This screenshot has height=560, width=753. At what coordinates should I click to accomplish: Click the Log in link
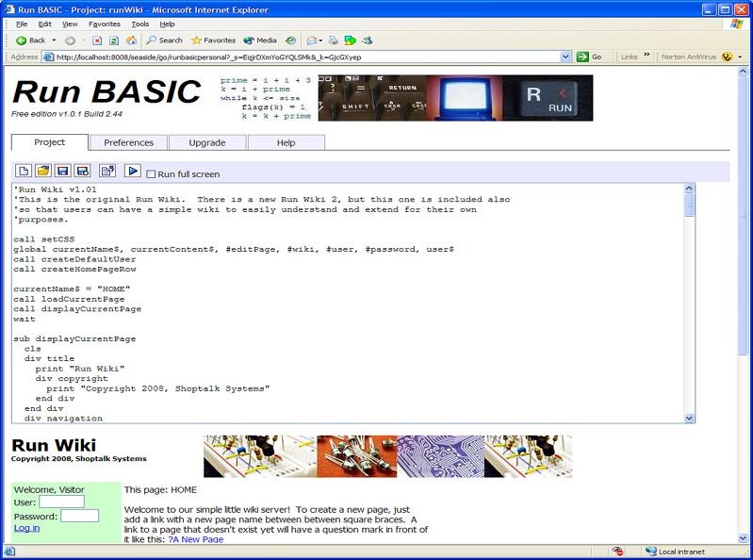point(26,528)
